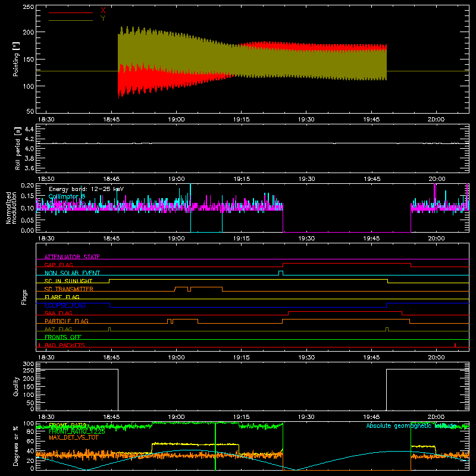Click the 250 tick on Pointing axis
The height and width of the screenshot is (476, 476).
tap(28, 7)
